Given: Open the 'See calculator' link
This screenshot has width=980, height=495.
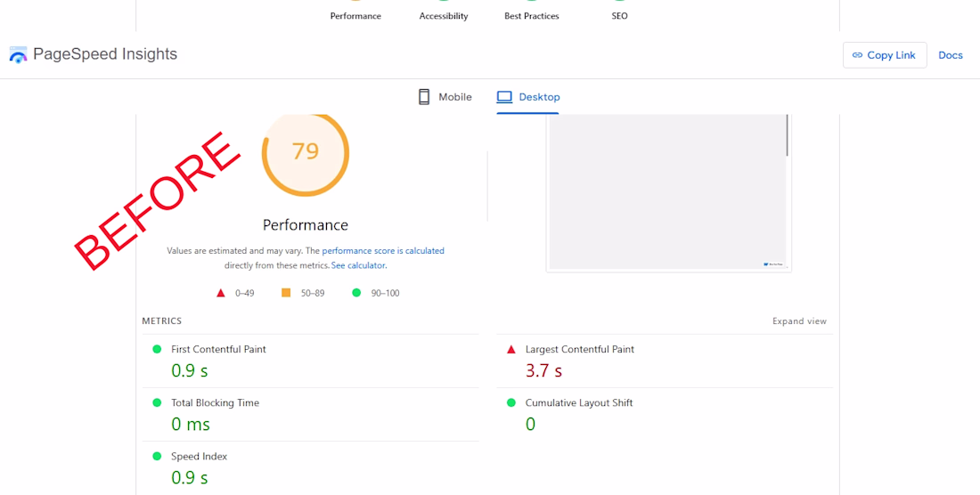Looking at the screenshot, I should (359, 265).
